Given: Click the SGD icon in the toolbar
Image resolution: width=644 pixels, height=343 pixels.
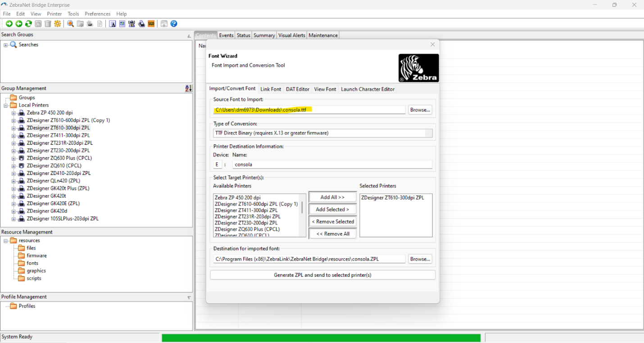Looking at the screenshot, I should click(151, 23).
